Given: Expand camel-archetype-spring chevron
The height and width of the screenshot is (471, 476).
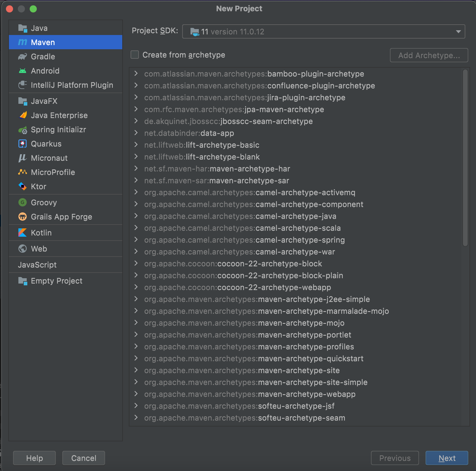Looking at the screenshot, I should (136, 240).
